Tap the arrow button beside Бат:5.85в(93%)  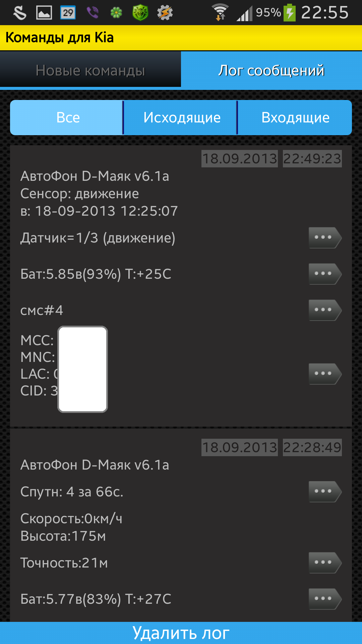[x=324, y=274]
